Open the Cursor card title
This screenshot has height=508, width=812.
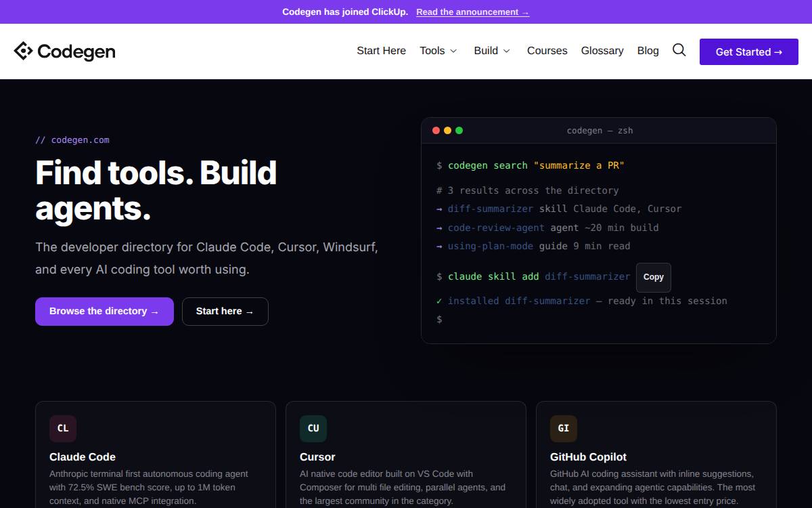point(317,457)
